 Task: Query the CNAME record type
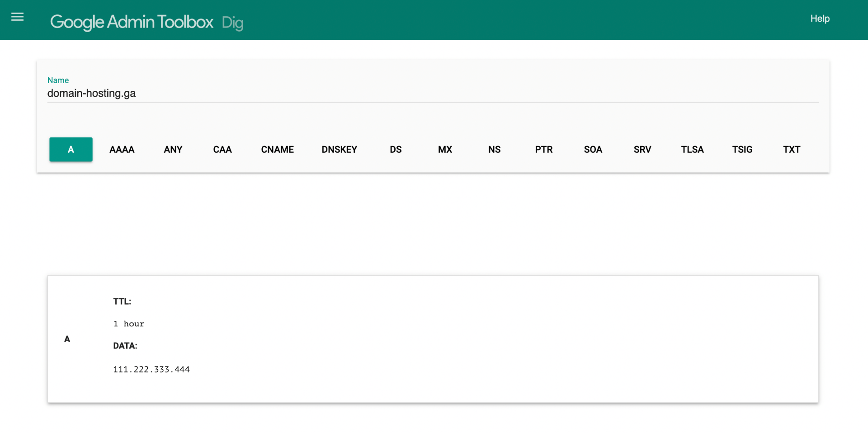(x=277, y=150)
